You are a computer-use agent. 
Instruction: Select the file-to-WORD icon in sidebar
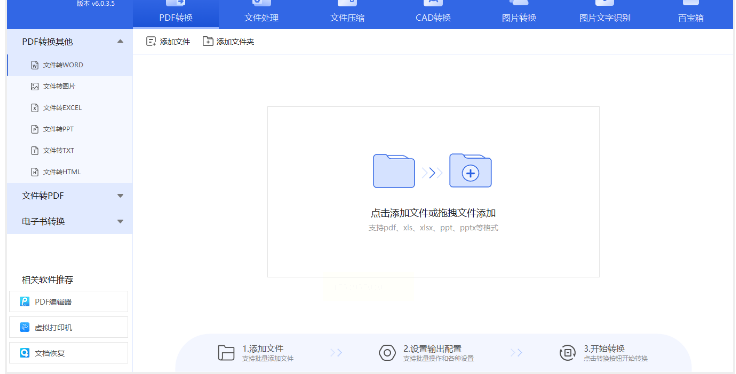point(35,65)
